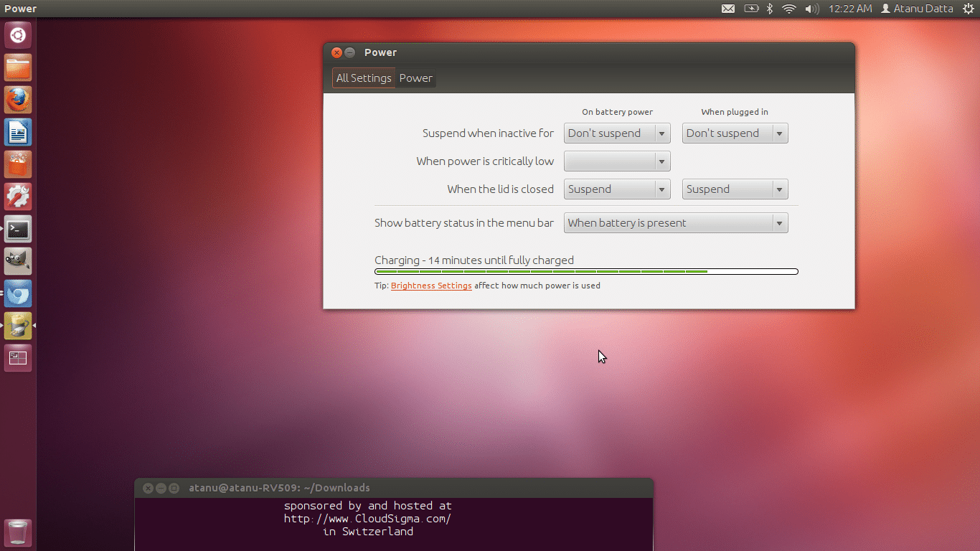The width and height of the screenshot is (980, 551).
Task: Launch Firefox from the launcher
Action: [18, 100]
